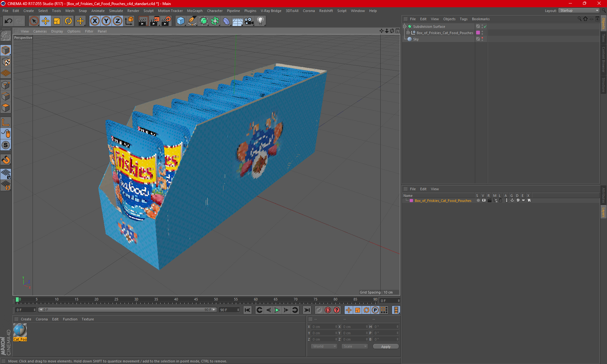Click Render View clapperboard icon

click(x=143, y=21)
